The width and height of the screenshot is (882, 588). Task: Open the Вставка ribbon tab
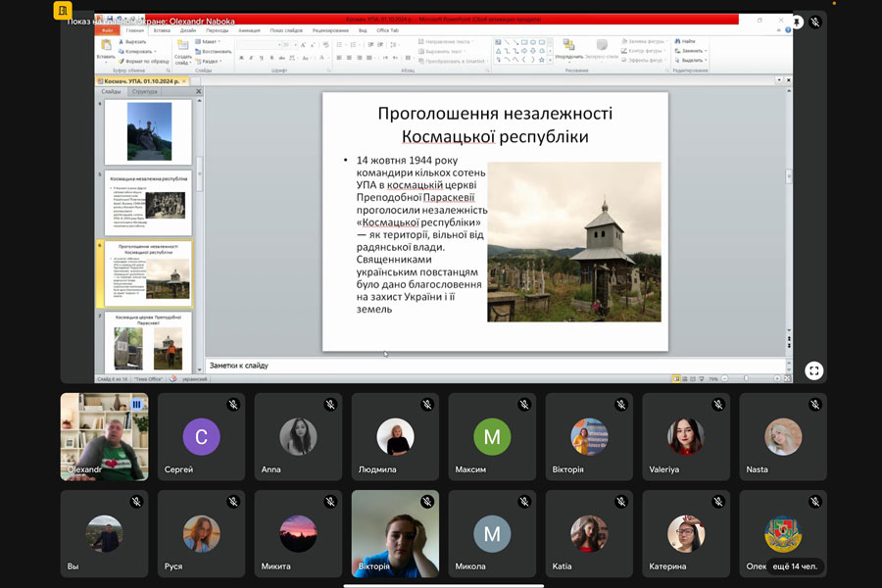[162, 30]
